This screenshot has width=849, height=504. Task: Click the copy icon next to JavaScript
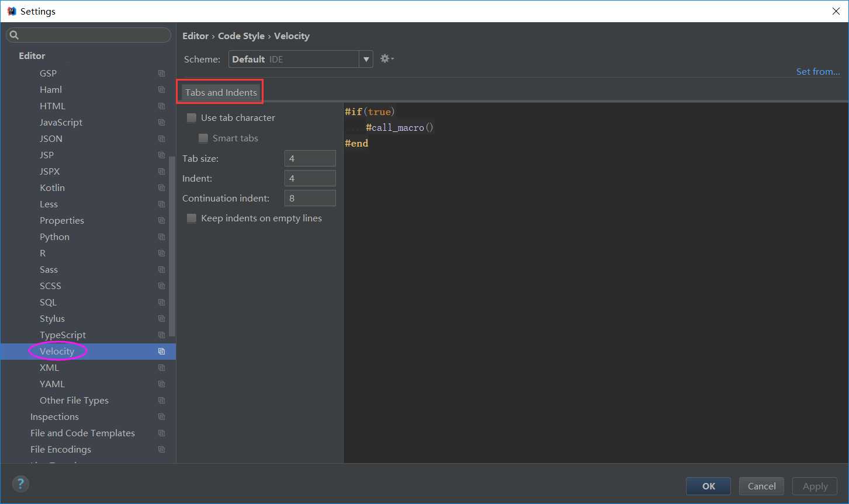click(162, 123)
